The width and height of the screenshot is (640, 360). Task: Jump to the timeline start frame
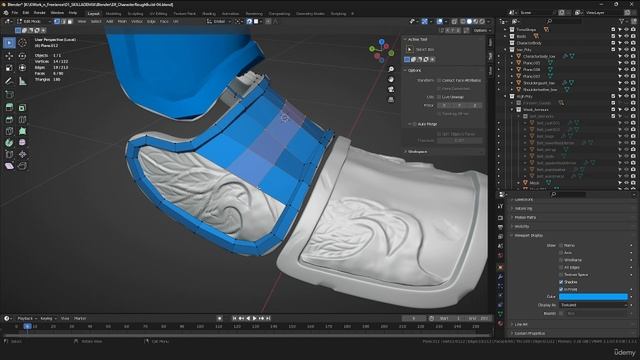click(235, 318)
